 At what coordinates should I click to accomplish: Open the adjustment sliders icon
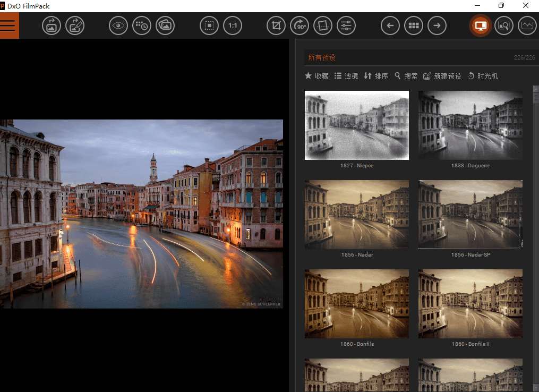pos(346,25)
